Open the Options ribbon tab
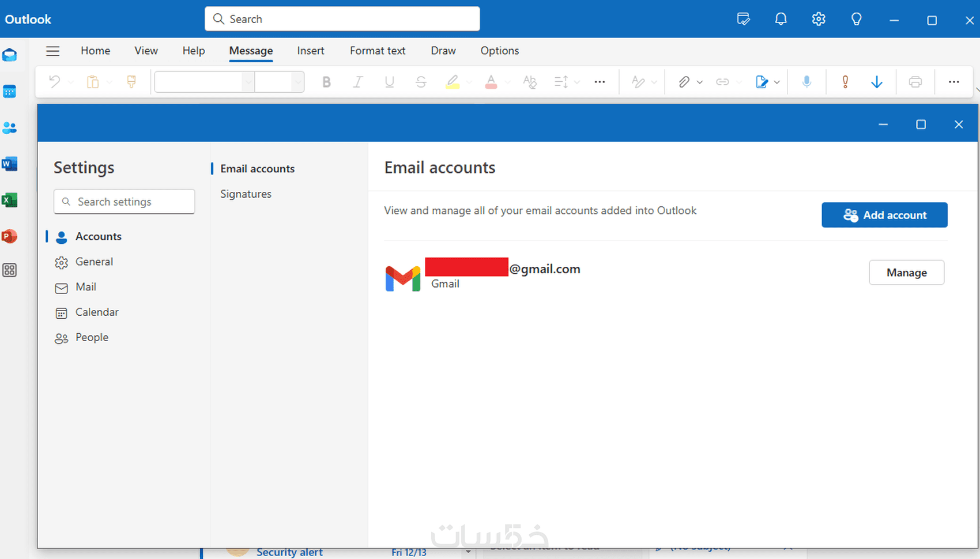 point(500,51)
